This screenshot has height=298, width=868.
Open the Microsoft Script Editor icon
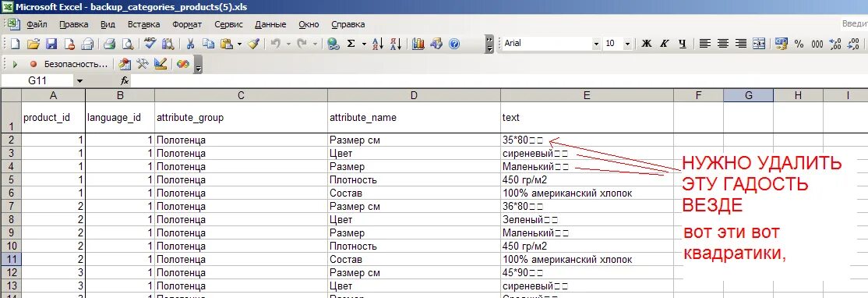click(x=182, y=64)
